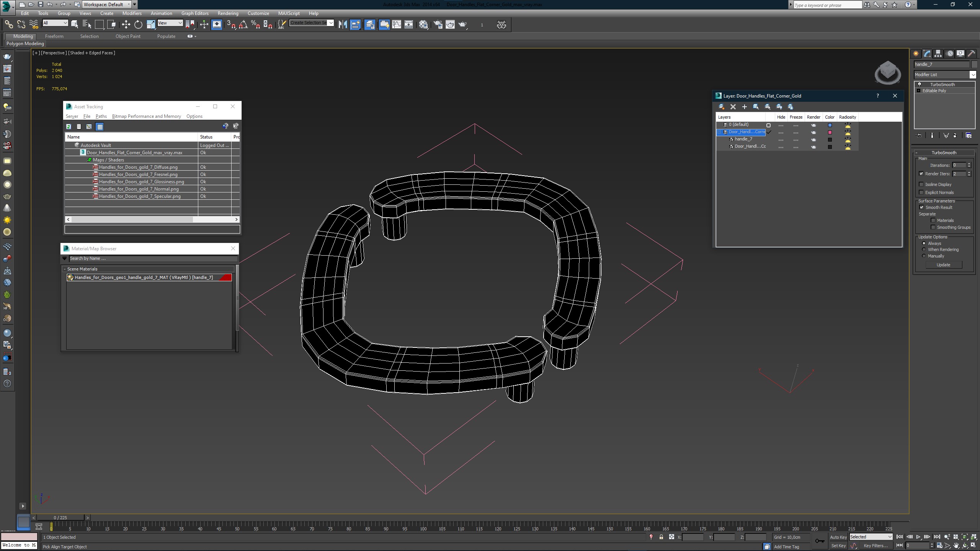The image size is (980, 551).
Task: Open Paths menu in Asset Tracking
Action: pyautogui.click(x=101, y=116)
